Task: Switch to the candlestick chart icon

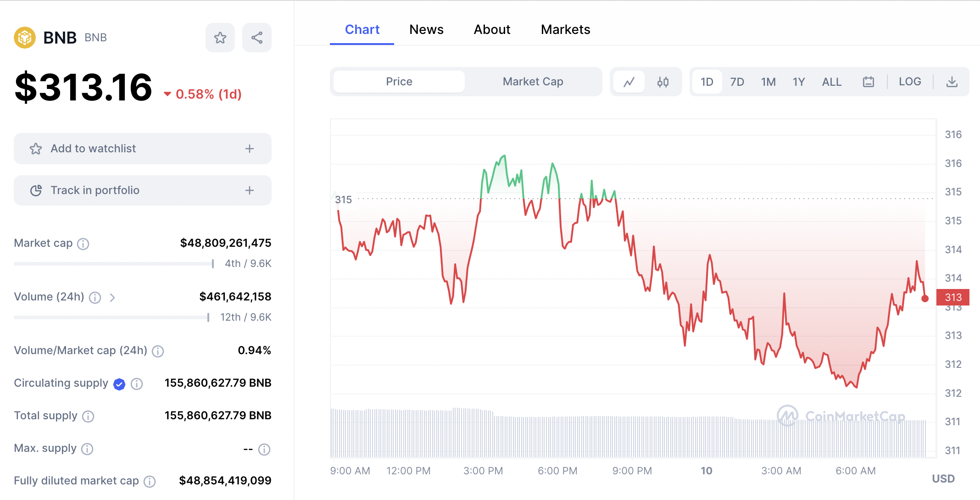Action: pos(663,82)
